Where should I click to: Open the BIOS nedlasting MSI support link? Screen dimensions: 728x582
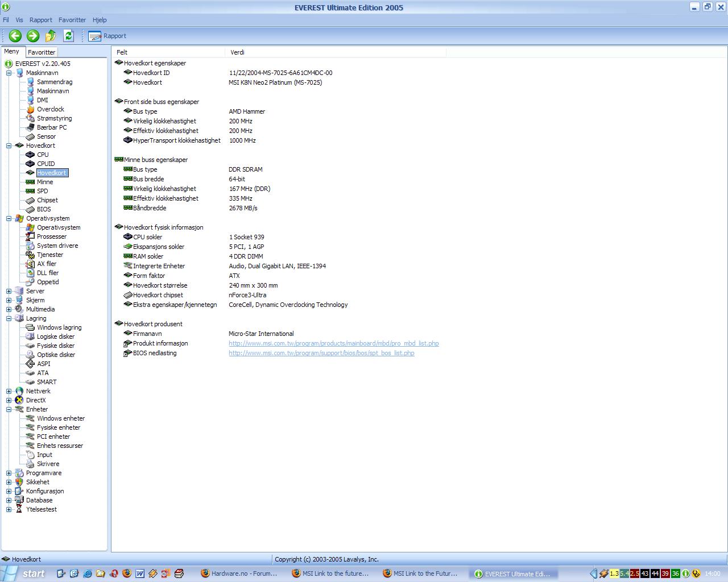(321, 353)
